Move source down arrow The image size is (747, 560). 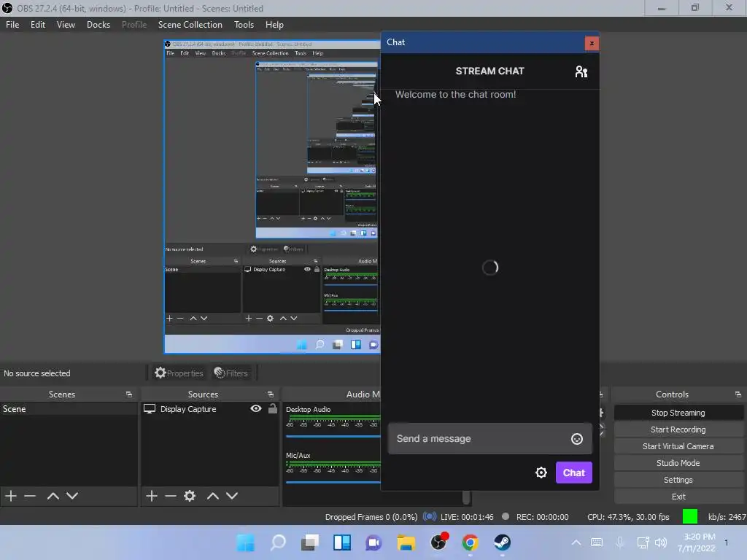(x=232, y=496)
